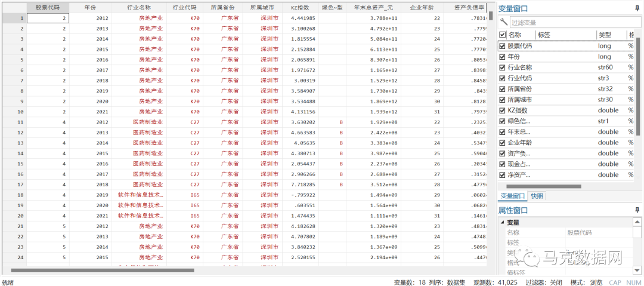Click the data grid horizontal scrollbar thumb
Image resolution: width=644 pixels, height=286 pixels.
(103, 270)
